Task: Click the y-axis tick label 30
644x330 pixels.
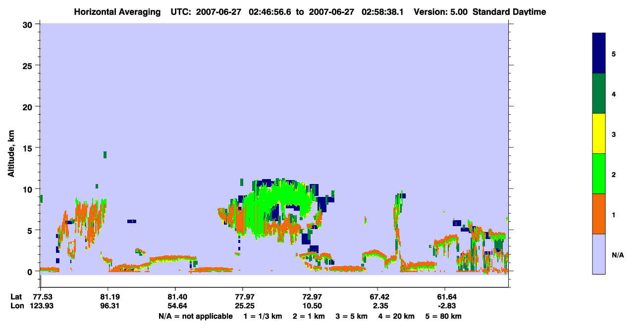Action: (x=29, y=24)
